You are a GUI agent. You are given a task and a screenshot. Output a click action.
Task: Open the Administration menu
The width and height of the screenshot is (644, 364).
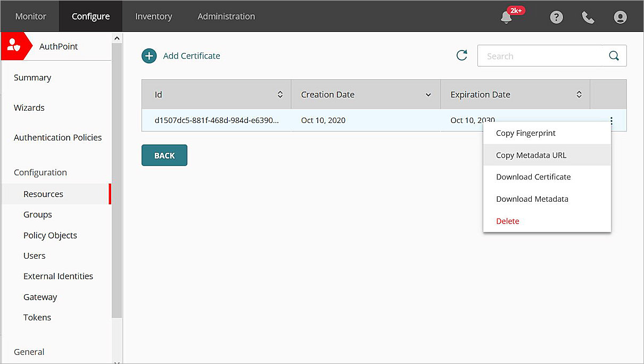(226, 16)
